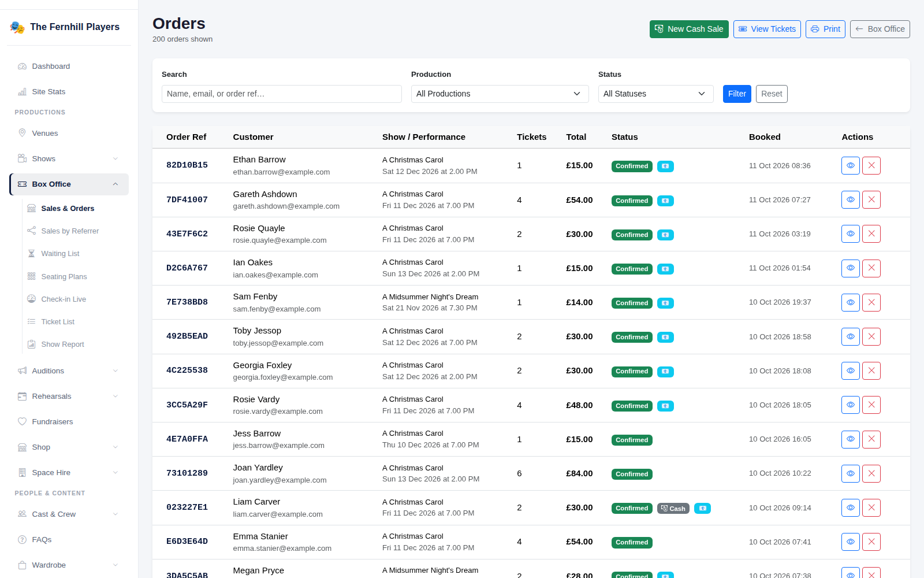
Task: Click order reference 7DF41007
Action: point(187,200)
